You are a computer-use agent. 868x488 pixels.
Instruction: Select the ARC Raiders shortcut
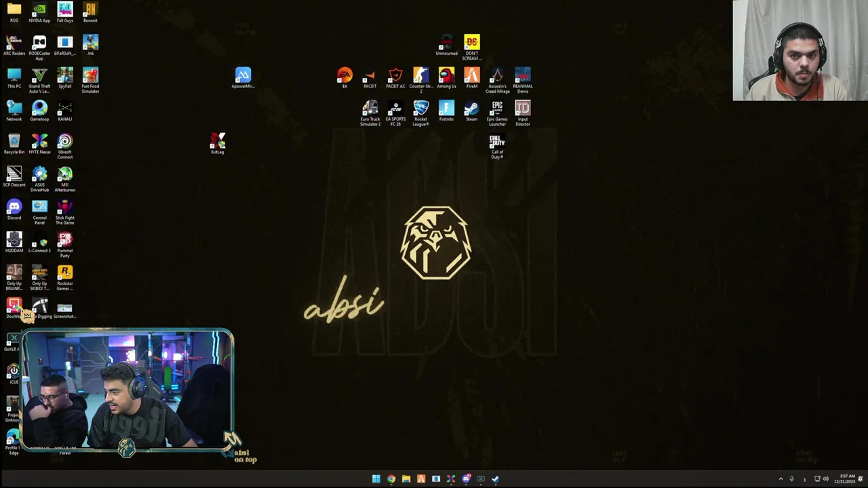tap(14, 45)
